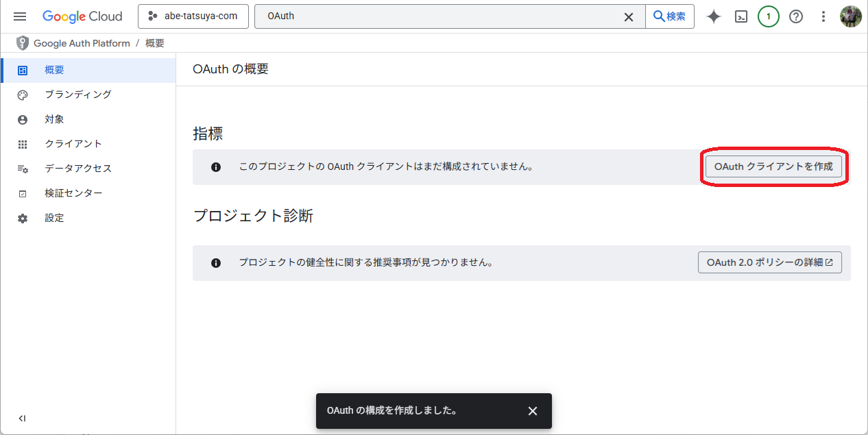The image size is (868, 435).
Task: Click the search field containing OAuth
Action: click(x=439, y=16)
